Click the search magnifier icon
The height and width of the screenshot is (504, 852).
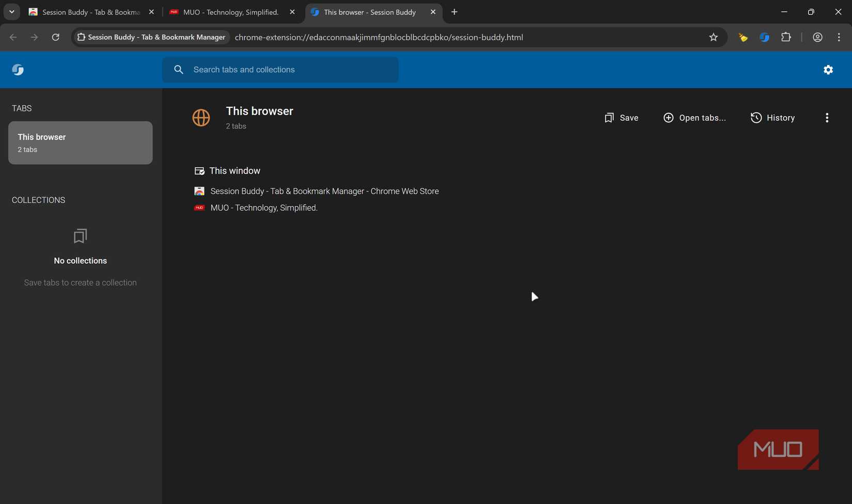tap(179, 69)
